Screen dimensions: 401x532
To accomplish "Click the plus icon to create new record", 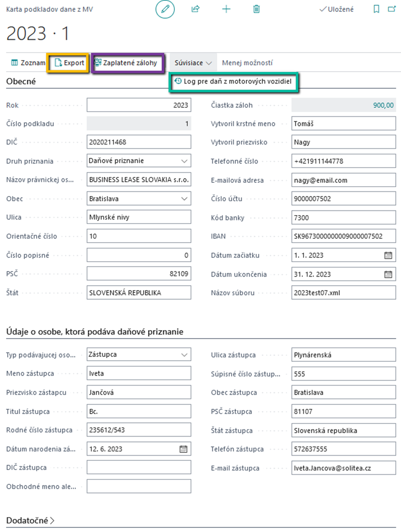I will [226, 9].
